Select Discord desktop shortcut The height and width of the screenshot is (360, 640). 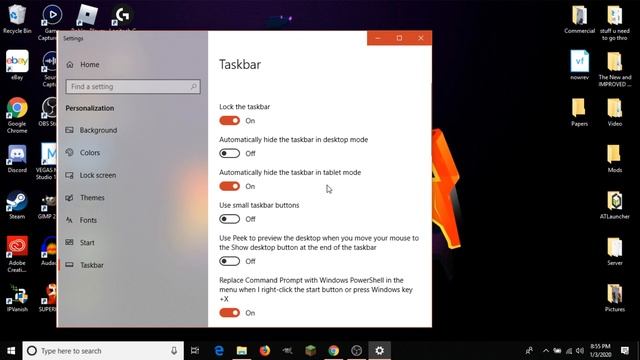pos(17,158)
